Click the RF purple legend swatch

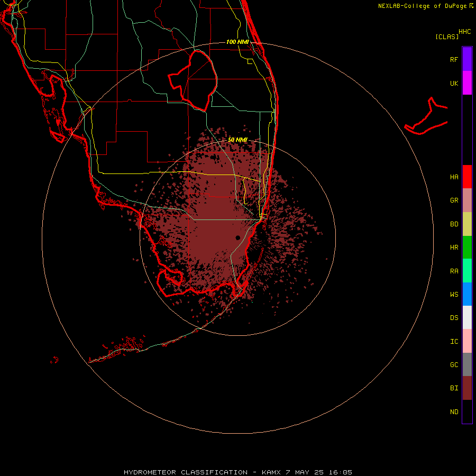467,59
